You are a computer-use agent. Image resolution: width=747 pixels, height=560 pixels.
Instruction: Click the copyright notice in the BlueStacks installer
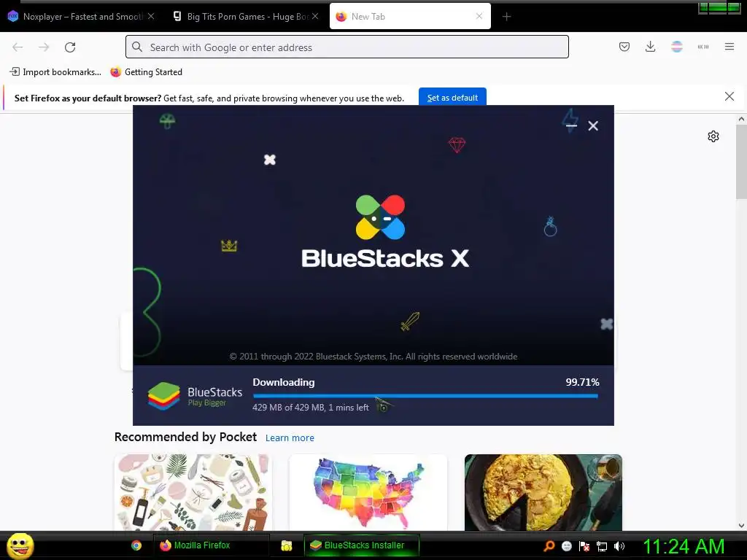pos(373,357)
